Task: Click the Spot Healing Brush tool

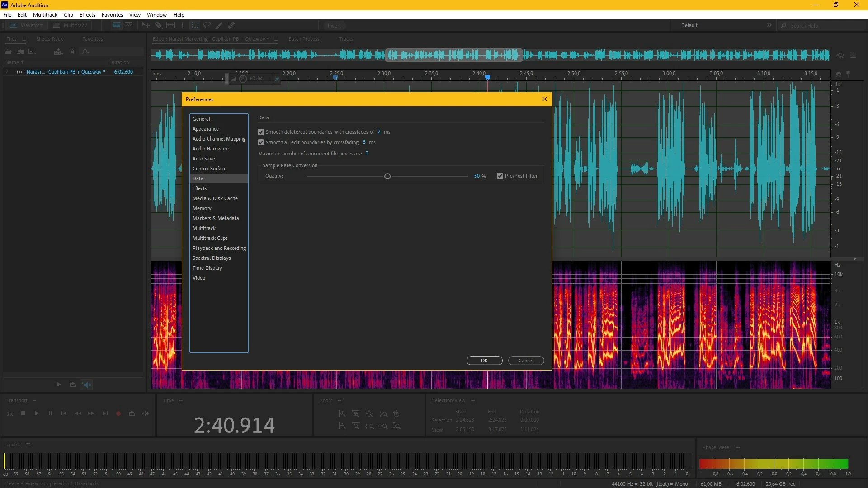Action: click(231, 25)
